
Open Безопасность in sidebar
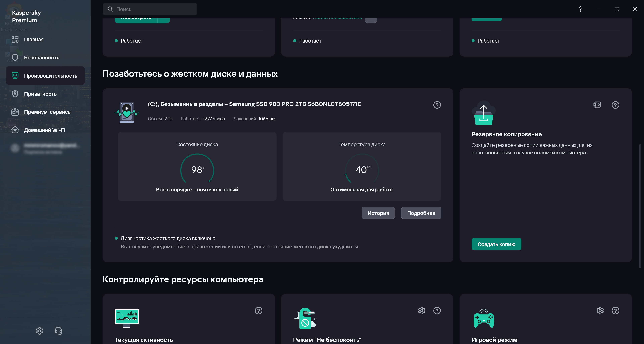point(41,58)
